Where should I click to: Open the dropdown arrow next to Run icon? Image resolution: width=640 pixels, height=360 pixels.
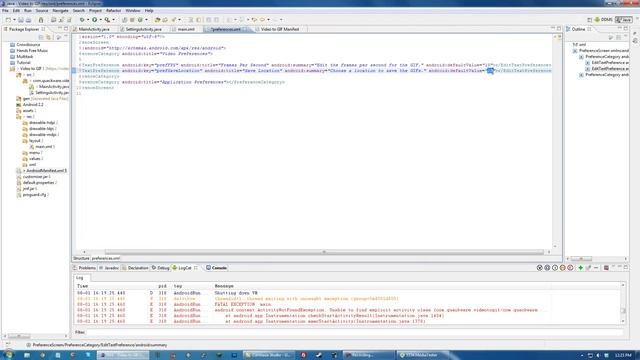[x=100, y=20]
